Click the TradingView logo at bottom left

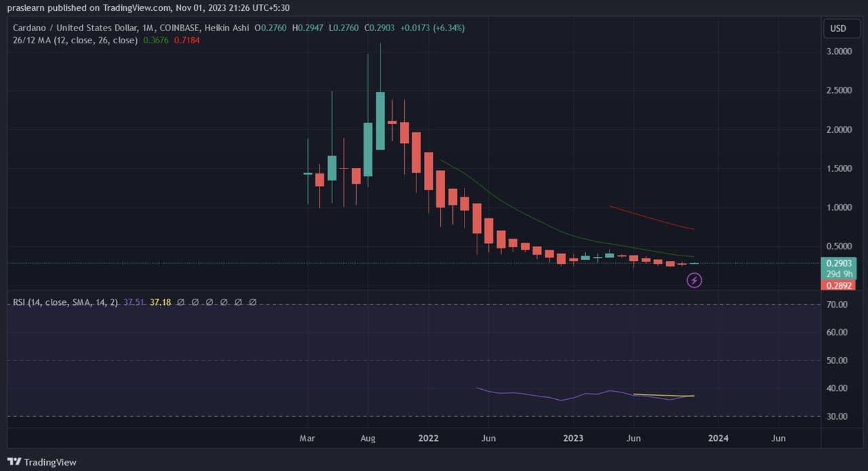[x=42, y=462]
